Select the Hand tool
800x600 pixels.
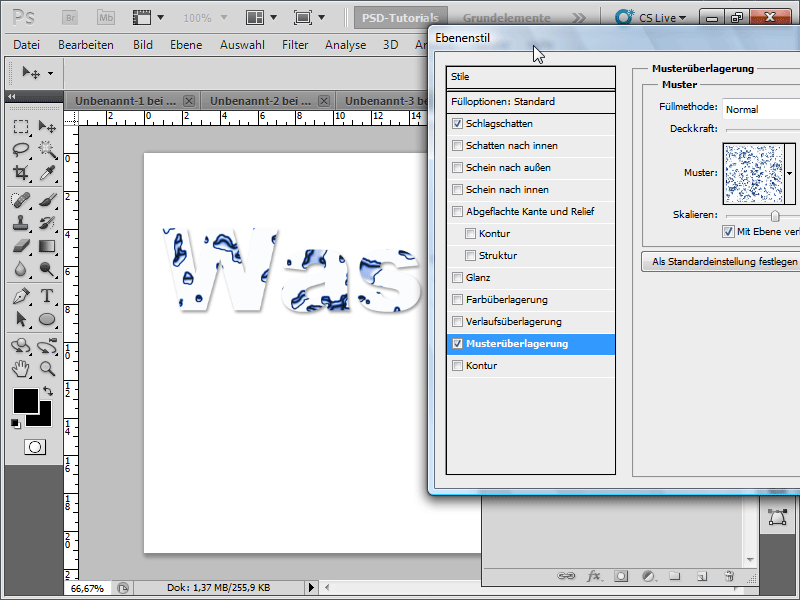[21, 368]
